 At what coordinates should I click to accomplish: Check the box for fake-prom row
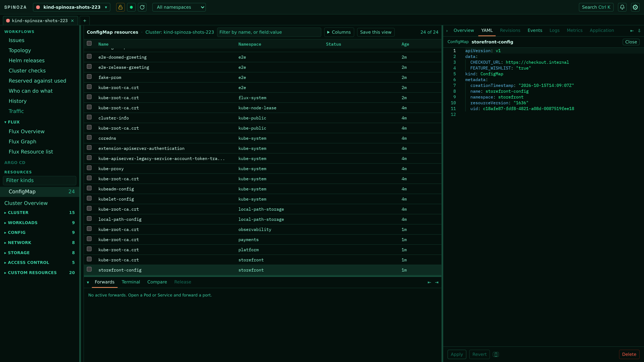coord(89,77)
